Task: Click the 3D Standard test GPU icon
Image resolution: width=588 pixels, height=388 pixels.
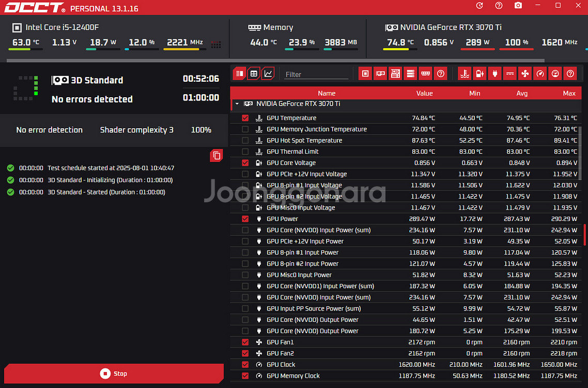Action: [x=60, y=80]
